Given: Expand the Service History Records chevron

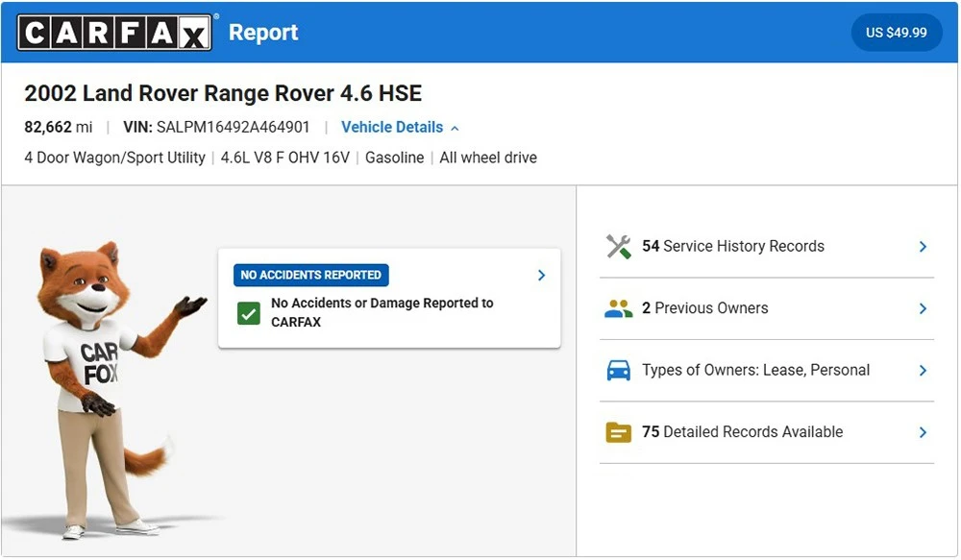Looking at the screenshot, I should 923,247.
